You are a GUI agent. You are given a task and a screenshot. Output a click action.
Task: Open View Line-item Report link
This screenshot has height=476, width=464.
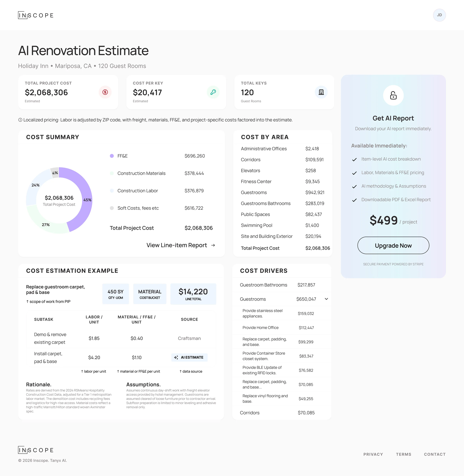click(181, 245)
